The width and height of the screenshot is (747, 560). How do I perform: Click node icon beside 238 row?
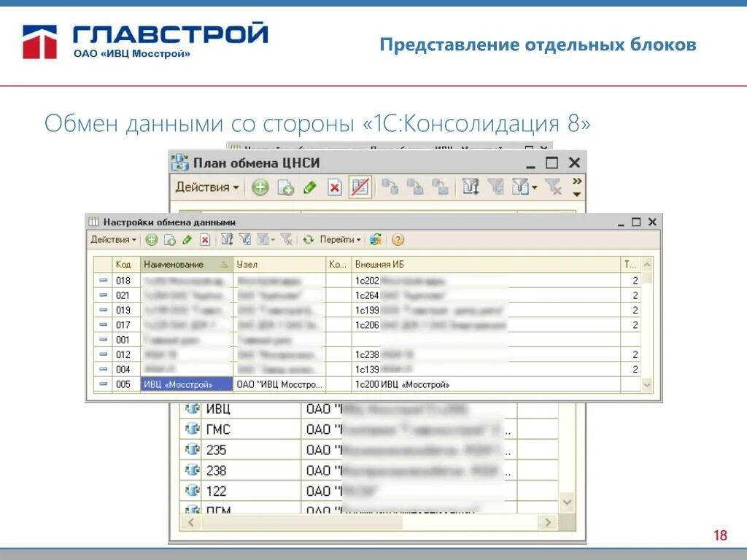[x=193, y=470]
